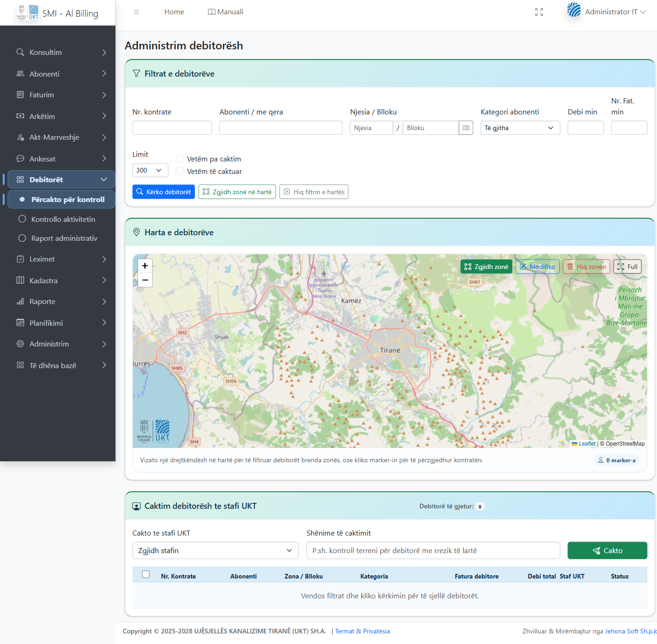Screen dimensions: 657x644
Task: Click the block picker icon beside Blloku
Action: 466,128
